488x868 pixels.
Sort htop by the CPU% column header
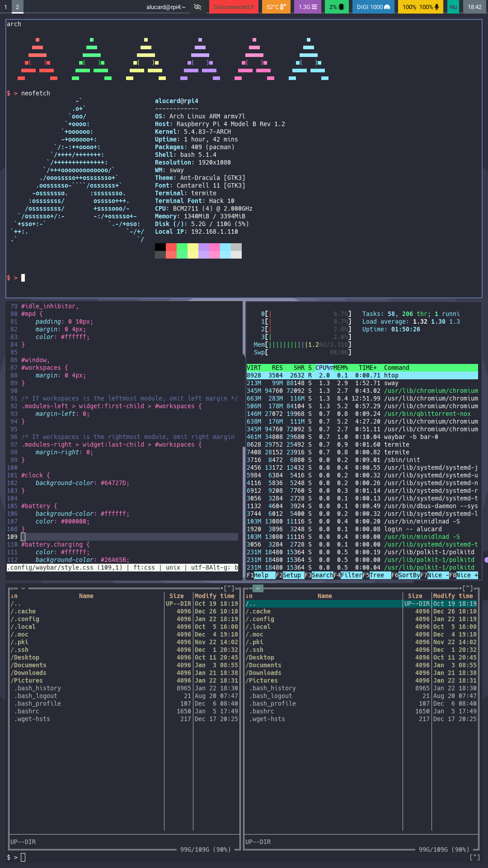coord(324,368)
